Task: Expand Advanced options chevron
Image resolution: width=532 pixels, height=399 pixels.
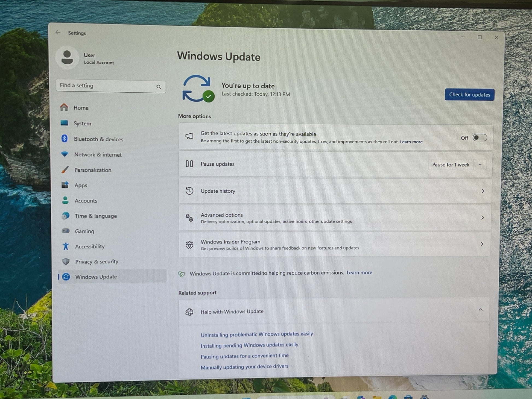Action: pos(483,218)
